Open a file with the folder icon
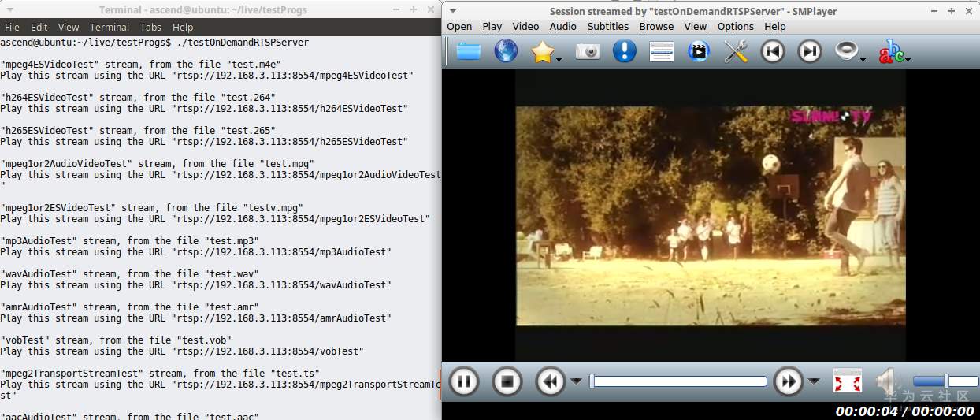 click(x=468, y=51)
